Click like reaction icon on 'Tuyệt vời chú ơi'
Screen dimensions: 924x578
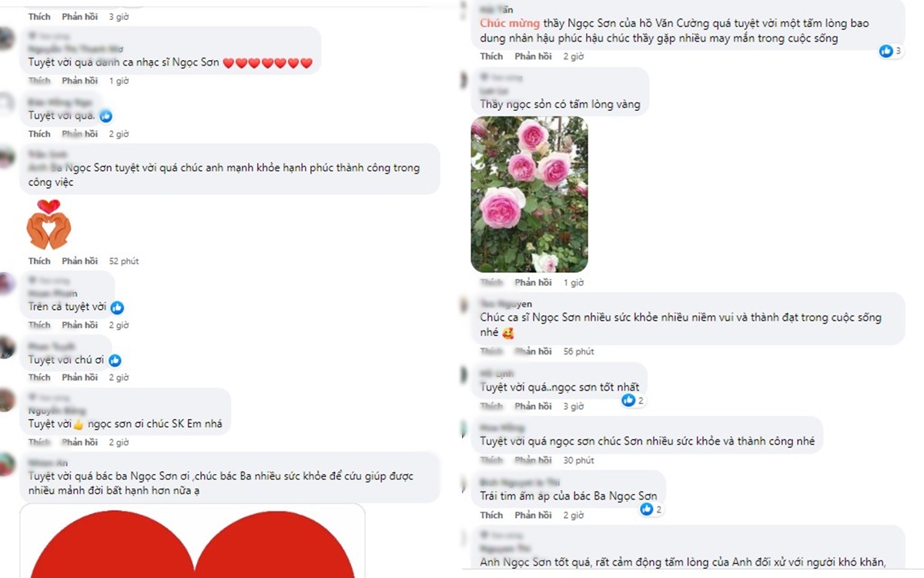click(x=114, y=360)
